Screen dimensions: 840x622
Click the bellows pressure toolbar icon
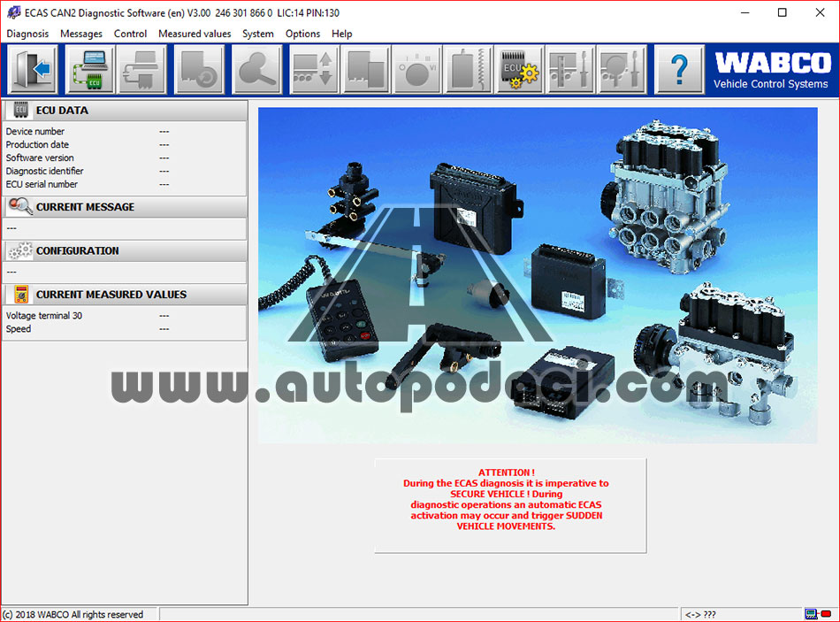tap(469, 70)
